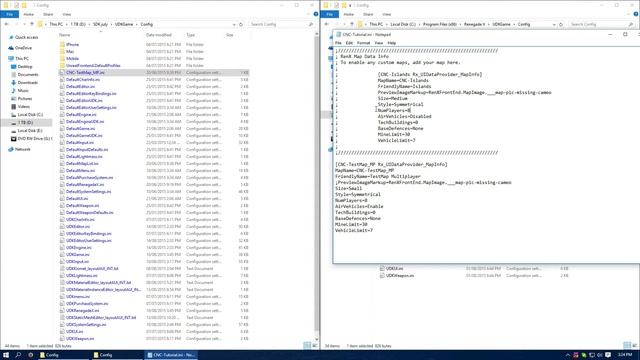
Task: Open the help icon in the SDK july Config window
Action: (x=316, y=14)
